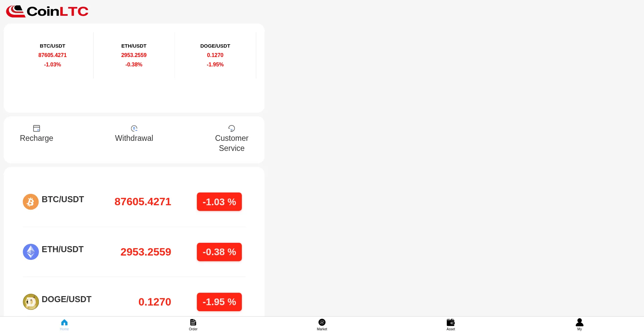Go to the Market tab
Image resolution: width=644 pixels, height=333 pixels.
(x=322, y=324)
